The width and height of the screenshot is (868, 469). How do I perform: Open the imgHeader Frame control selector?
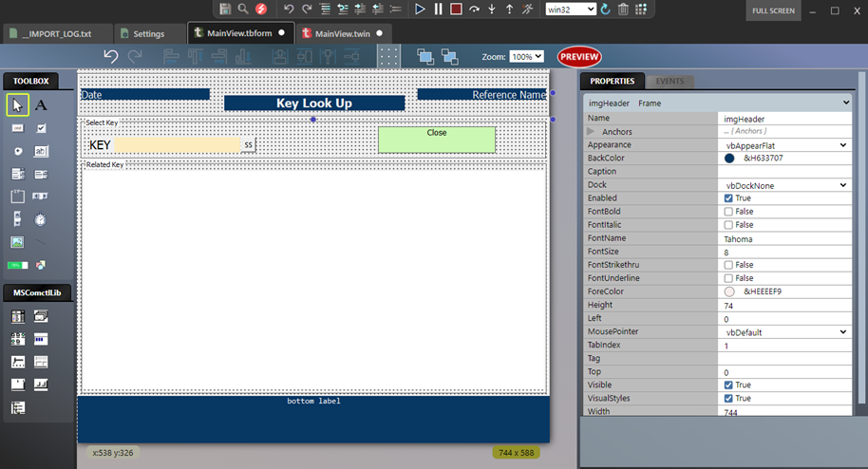[718, 103]
